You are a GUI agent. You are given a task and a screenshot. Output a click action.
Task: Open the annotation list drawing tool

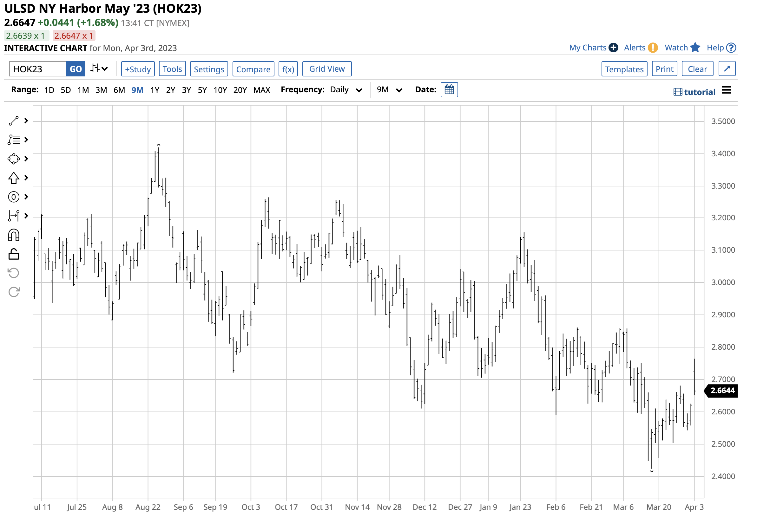click(x=13, y=140)
